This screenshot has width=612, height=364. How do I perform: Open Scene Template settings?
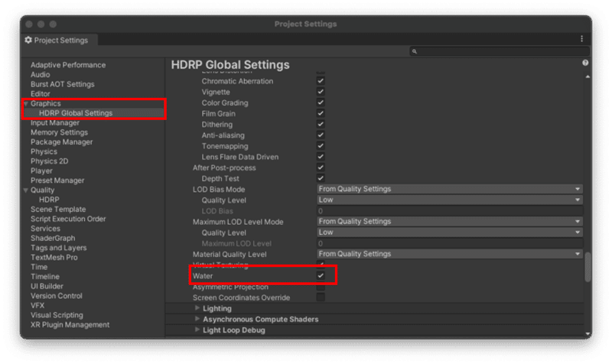[x=58, y=209]
